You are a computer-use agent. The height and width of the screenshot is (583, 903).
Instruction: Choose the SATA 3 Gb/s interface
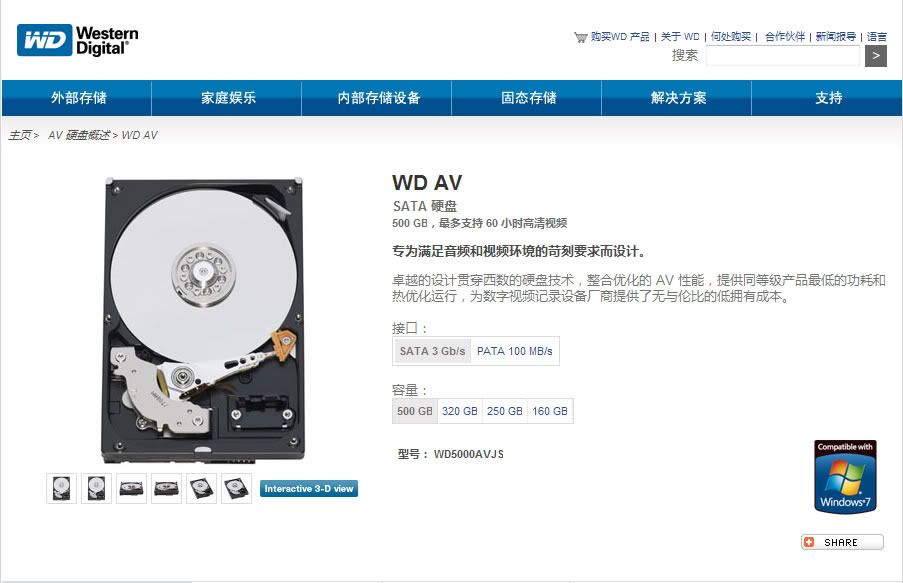pos(432,351)
